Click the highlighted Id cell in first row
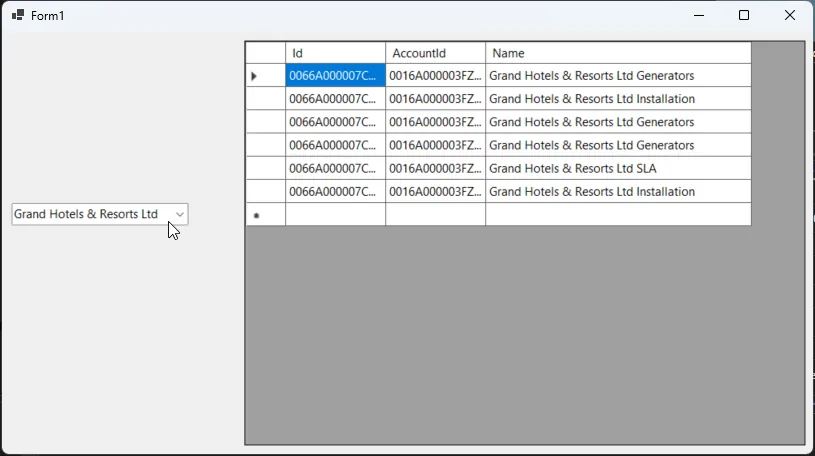 [x=335, y=76]
